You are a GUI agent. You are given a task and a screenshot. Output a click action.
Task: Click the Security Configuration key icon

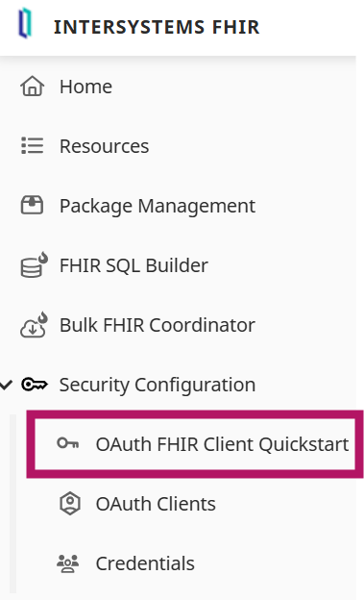click(x=35, y=385)
